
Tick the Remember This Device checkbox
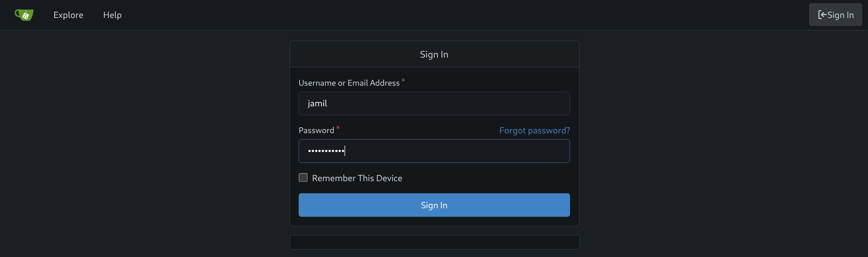pos(303,178)
